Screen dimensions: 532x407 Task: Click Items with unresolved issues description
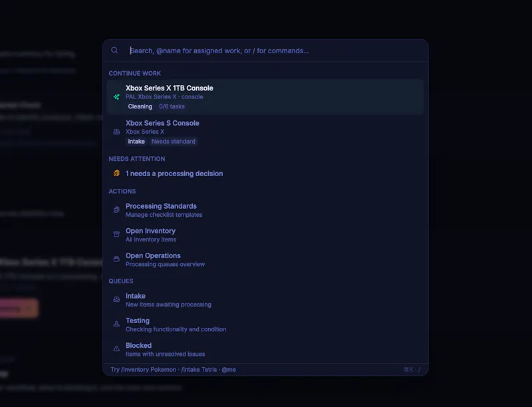(x=165, y=354)
